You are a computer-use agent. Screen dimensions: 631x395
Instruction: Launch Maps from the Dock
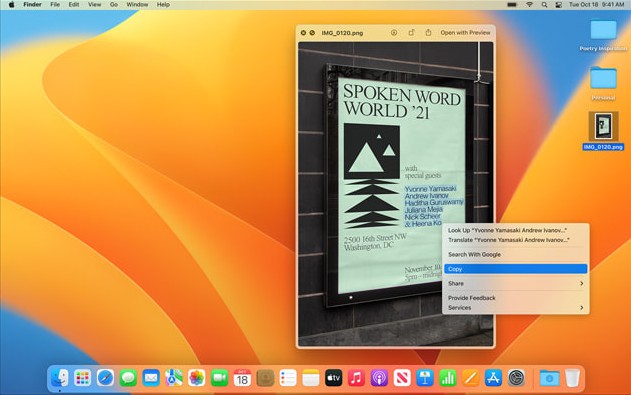pos(174,378)
